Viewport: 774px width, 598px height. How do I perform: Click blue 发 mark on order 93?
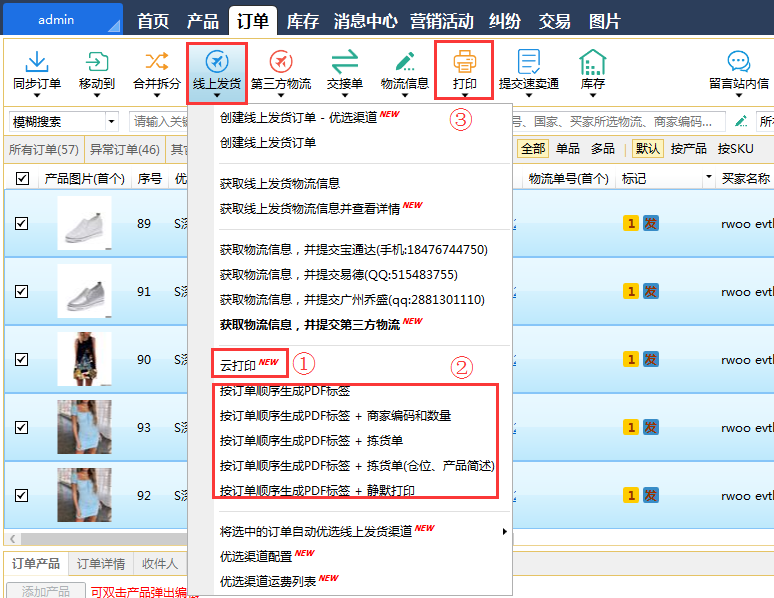(x=651, y=427)
